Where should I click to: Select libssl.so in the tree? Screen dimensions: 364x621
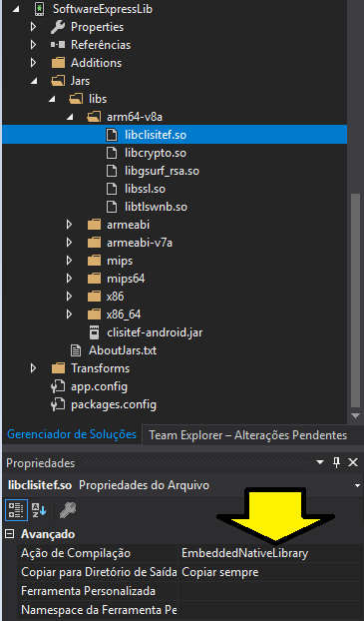tap(145, 189)
